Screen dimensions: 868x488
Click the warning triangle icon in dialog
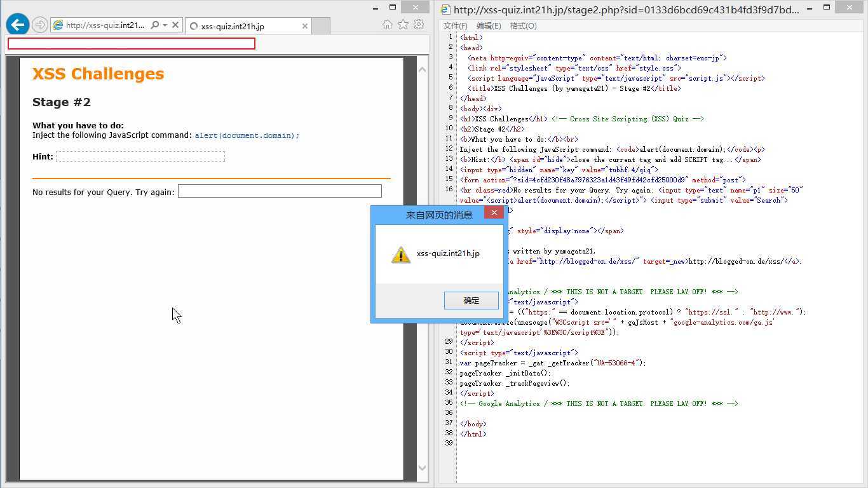pos(401,255)
